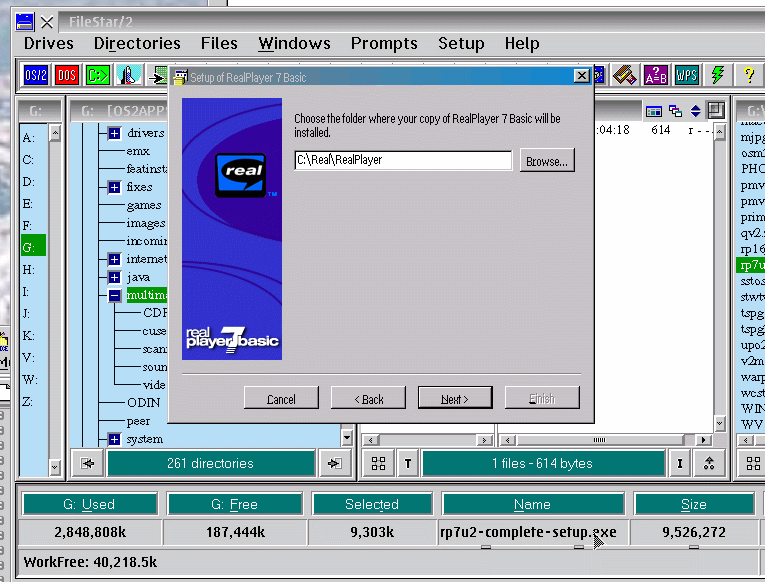Select the games folder in tree
Image resolution: width=765 pixels, height=582 pixels.
pos(144,205)
